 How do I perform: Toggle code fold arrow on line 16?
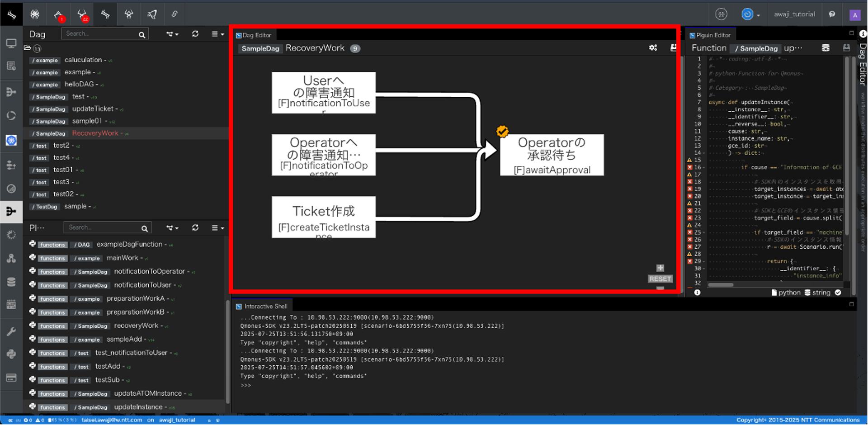[704, 167]
